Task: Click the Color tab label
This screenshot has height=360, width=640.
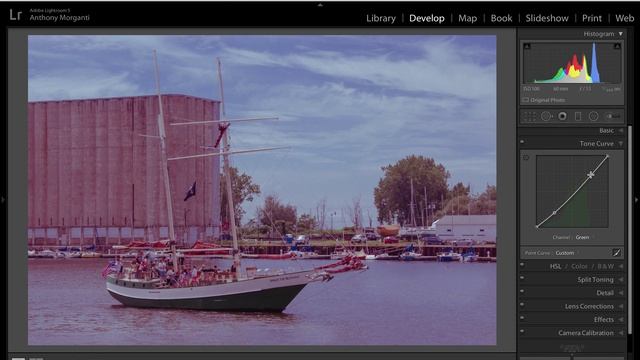Action: 579,267
